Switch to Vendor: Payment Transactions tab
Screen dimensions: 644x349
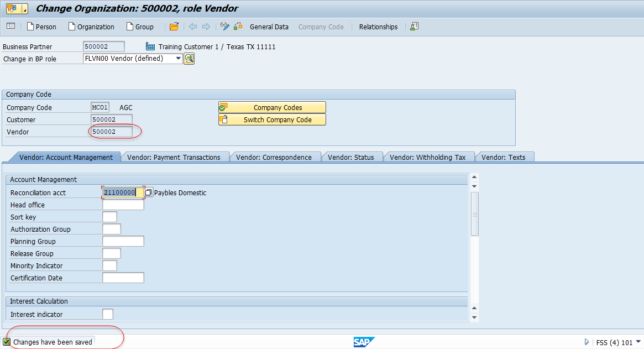[x=175, y=157]
